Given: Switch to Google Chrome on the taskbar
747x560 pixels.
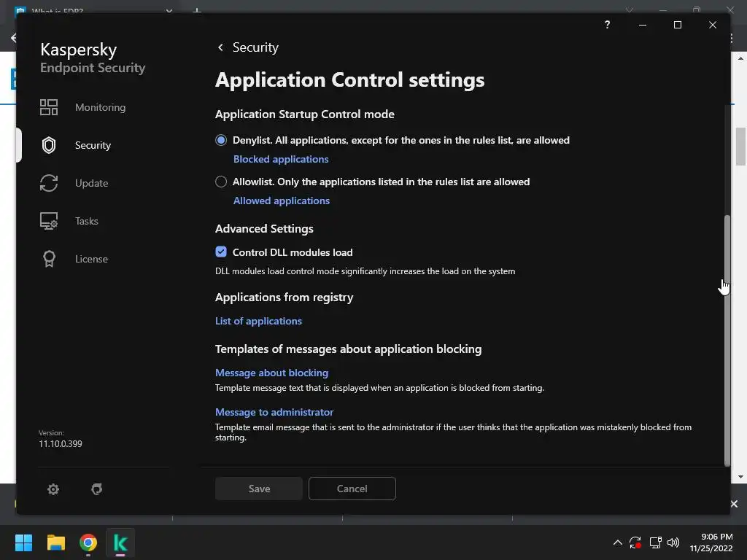Looking at the screenshot, I should 88,542.
